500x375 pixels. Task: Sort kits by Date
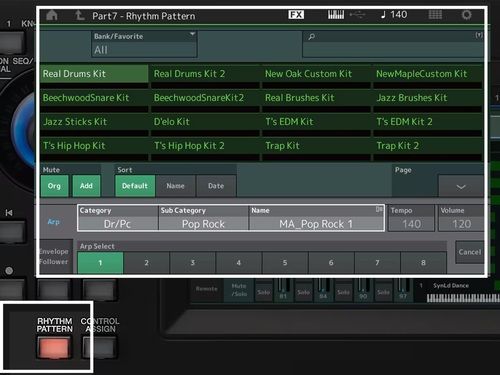tap(216, 186)
